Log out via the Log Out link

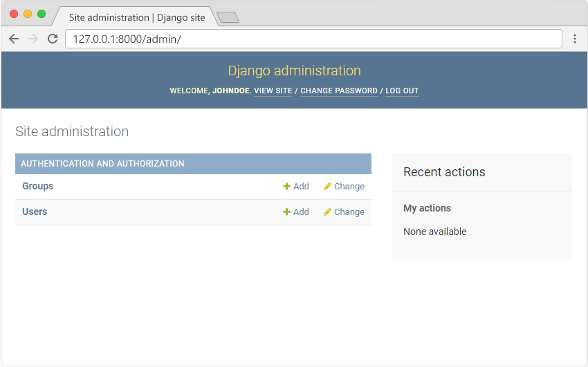coord(402,91)
